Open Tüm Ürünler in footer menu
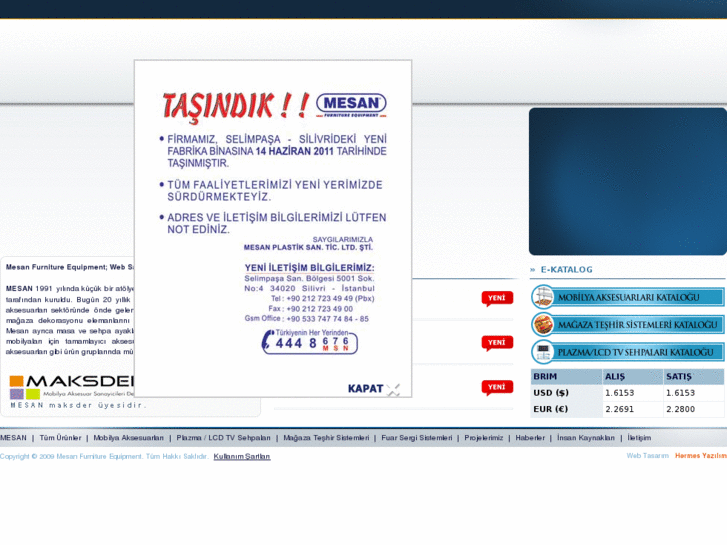The height and width of the screenshot is (545, 727). pyautogui.click(x=60, y=438)
